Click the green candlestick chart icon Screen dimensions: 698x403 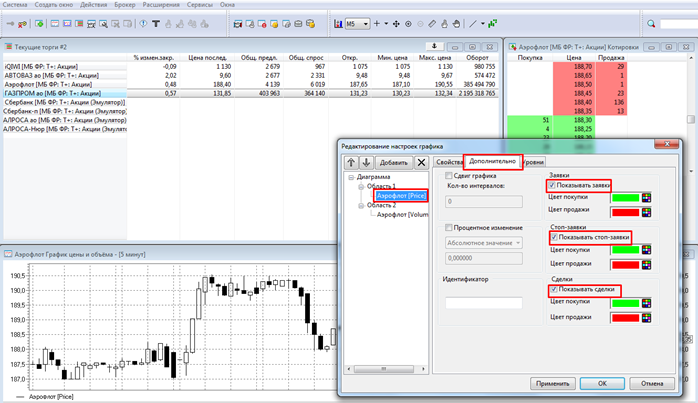492,24
